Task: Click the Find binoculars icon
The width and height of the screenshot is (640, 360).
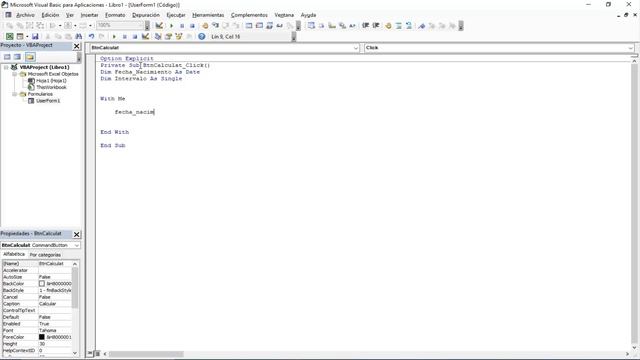Action: (79, 36)
